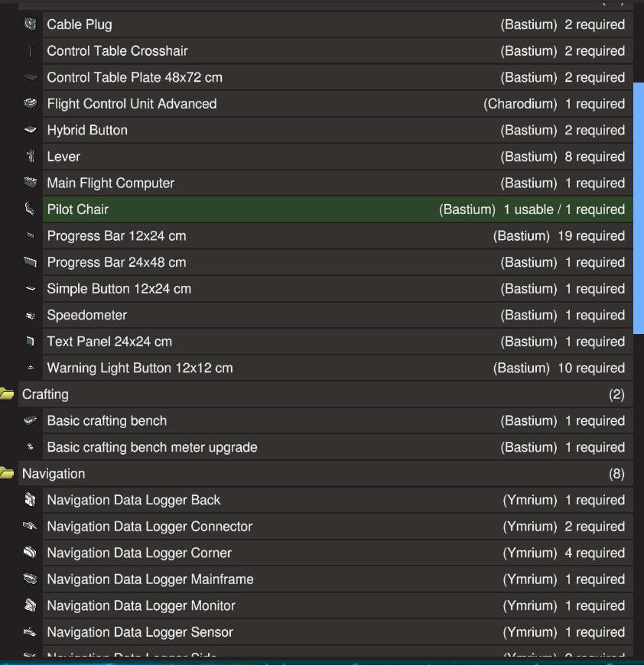
Task: Collapse the Navigation category folder
Action: (x=8, y=474)
